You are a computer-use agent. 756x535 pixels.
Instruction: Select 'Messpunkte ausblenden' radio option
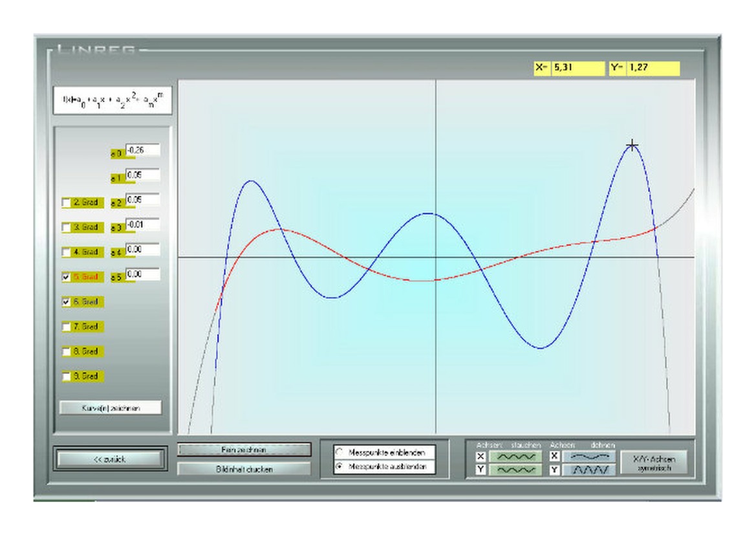[340, 466]
